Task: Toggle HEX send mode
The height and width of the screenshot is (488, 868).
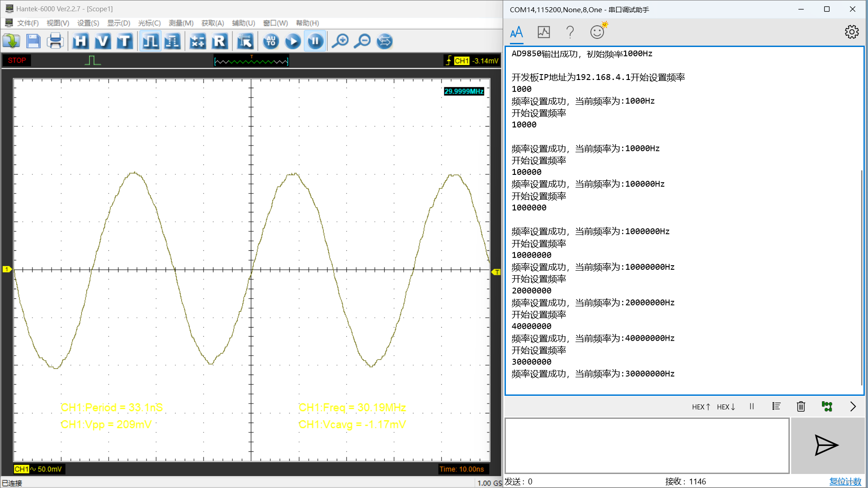Action: coord(701,407)
